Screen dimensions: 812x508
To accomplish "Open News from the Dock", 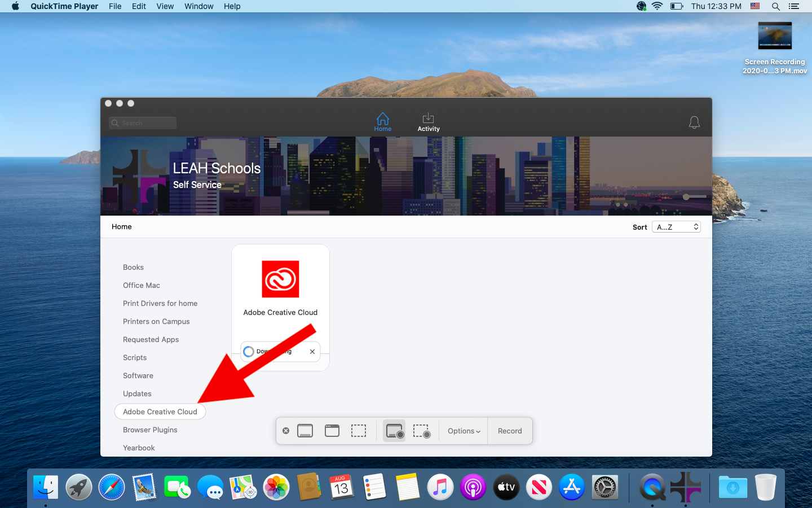I will [x=539, y=487].
